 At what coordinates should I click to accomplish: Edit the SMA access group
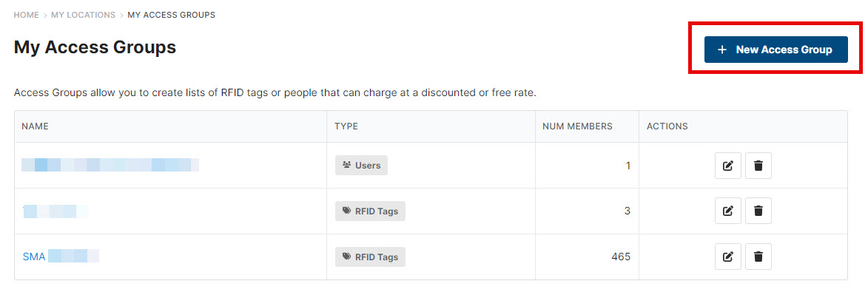click(x=728, y=257)
